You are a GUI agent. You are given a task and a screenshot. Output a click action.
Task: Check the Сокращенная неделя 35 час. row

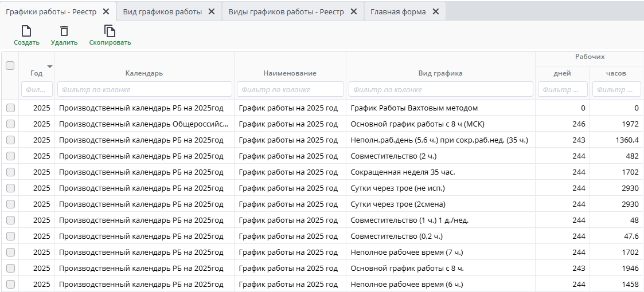(x=10, y=172)
